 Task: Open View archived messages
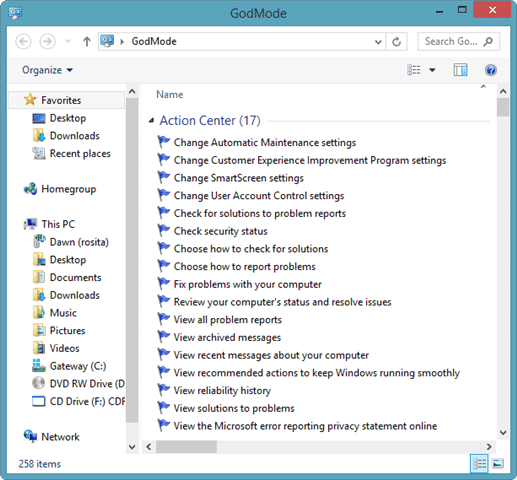pyautogui.click(x=227, y=337)
